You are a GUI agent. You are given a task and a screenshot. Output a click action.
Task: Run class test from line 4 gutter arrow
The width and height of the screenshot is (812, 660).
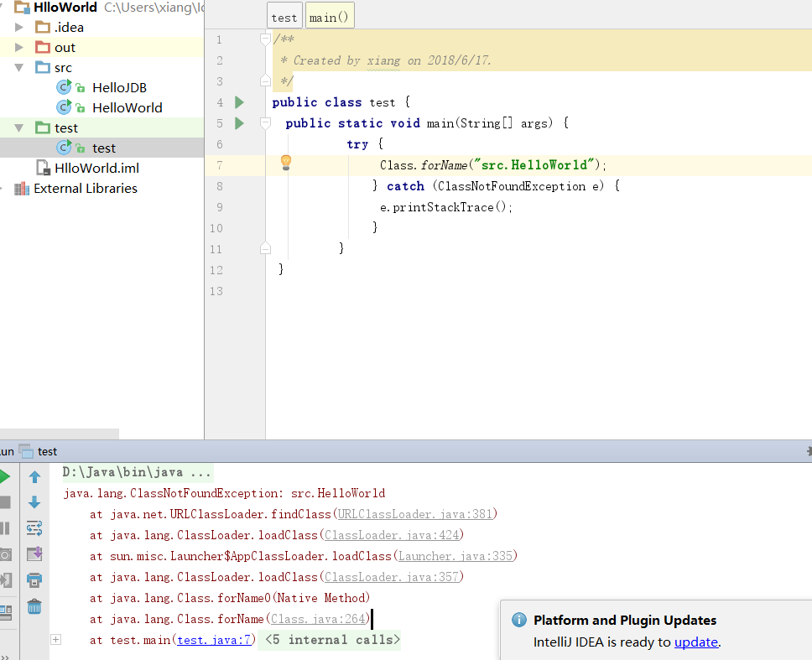click(x=239, y=102)
